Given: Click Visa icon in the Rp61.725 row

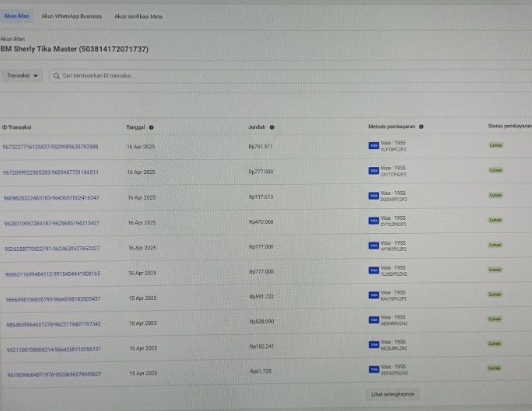Looking at the screenshot, I should click(x=374, y=370).
